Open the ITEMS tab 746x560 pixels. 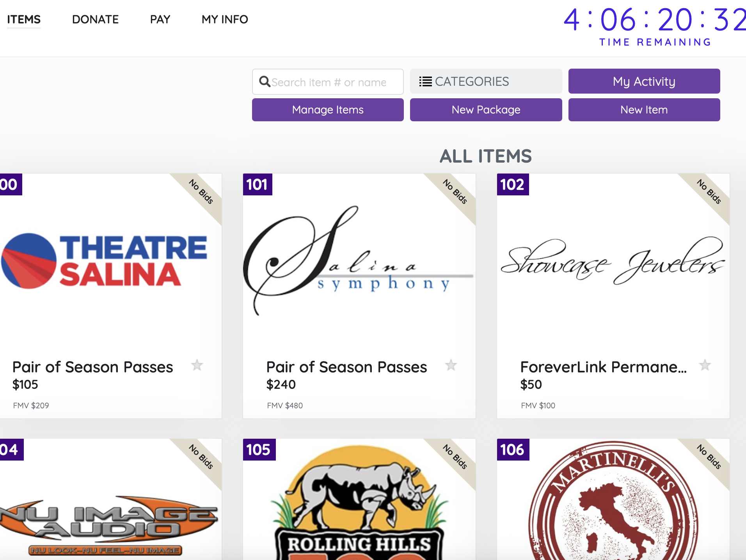point(24,19)
